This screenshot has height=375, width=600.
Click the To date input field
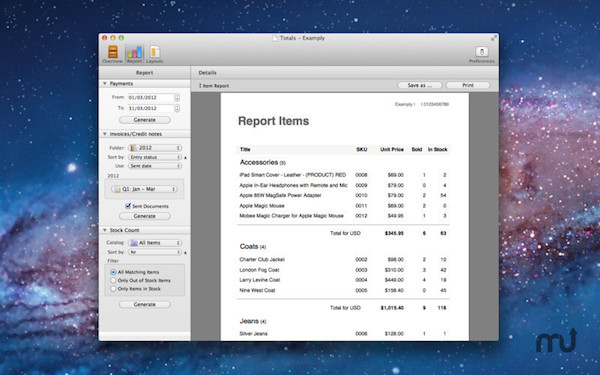[151, 108]
